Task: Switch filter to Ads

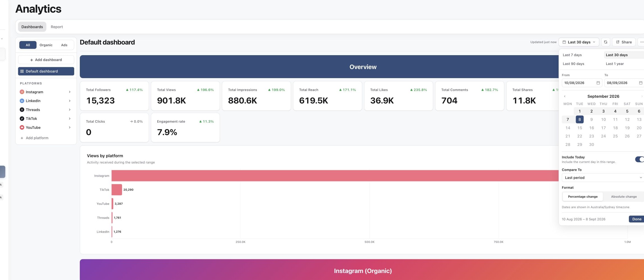Action: [x=64, y=45]
